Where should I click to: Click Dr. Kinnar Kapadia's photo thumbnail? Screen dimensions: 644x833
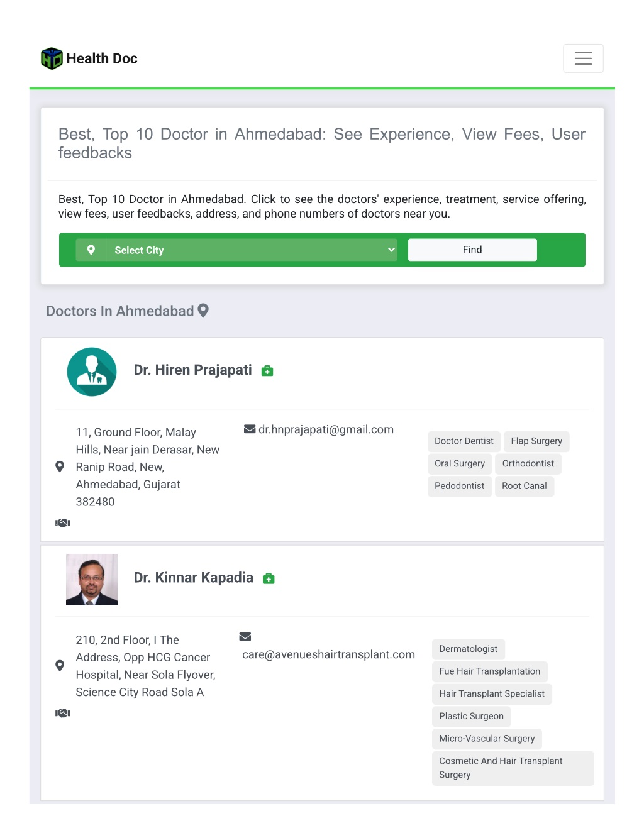[92, 580]
